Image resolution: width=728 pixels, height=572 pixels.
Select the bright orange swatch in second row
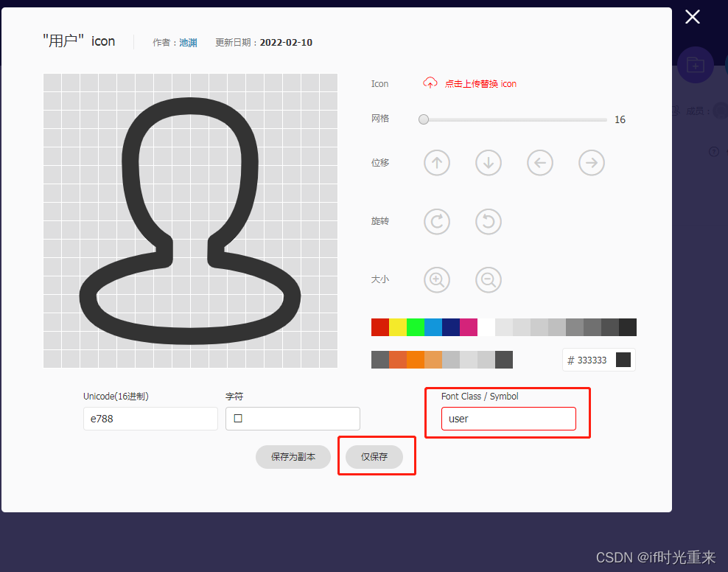tap(415, 360)
